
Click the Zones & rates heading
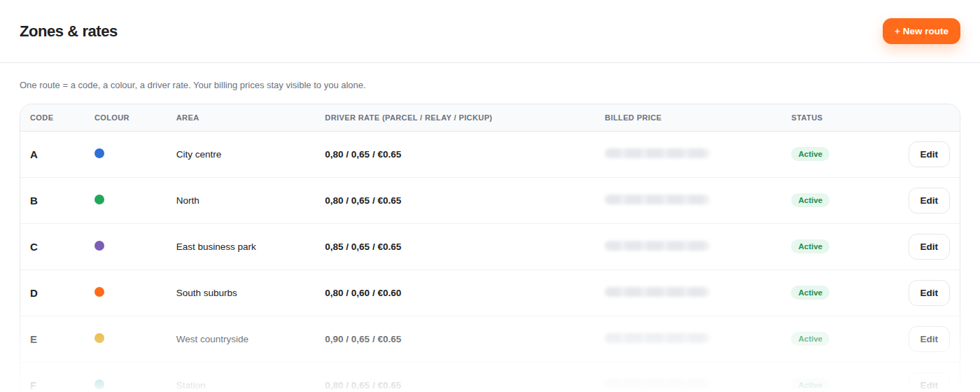click(69, 31)
